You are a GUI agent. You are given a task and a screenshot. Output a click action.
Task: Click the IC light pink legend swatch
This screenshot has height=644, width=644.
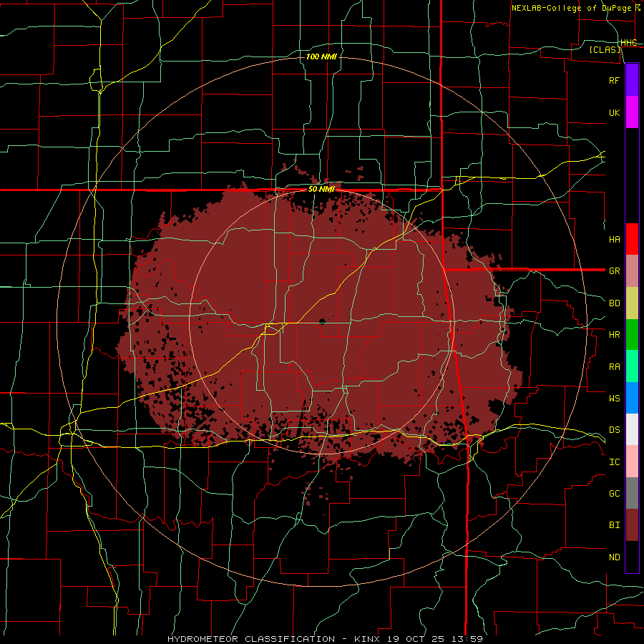pyautogui.click(x=632, y=462)
